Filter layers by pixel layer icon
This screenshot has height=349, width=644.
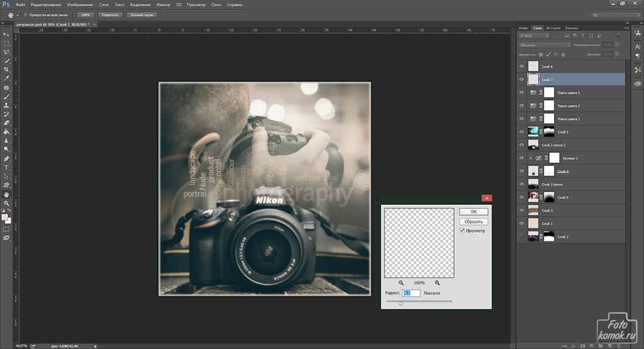click(x=567, y=36)
